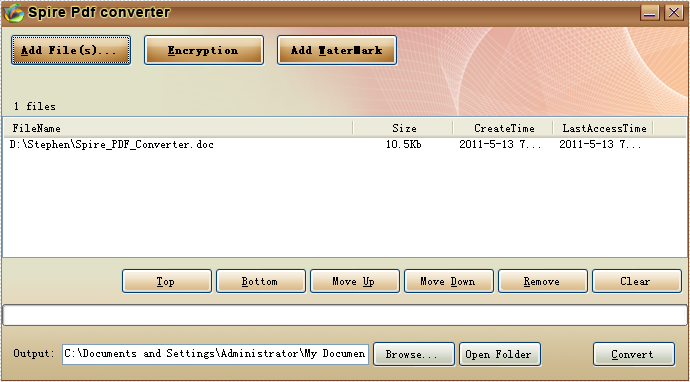
Task: Click the Add File(s)... button
Action: pos(71,50)
